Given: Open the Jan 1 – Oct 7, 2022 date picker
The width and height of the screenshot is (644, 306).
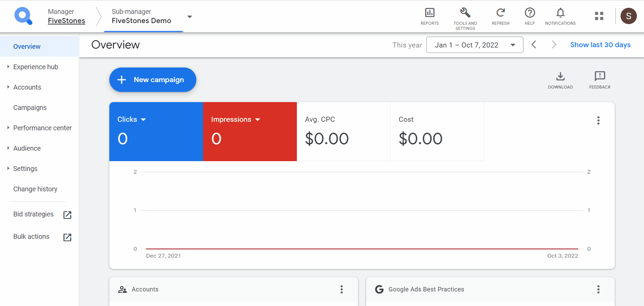Looking at the screenshot, I should pyautogui.click(x=475, y=45).
